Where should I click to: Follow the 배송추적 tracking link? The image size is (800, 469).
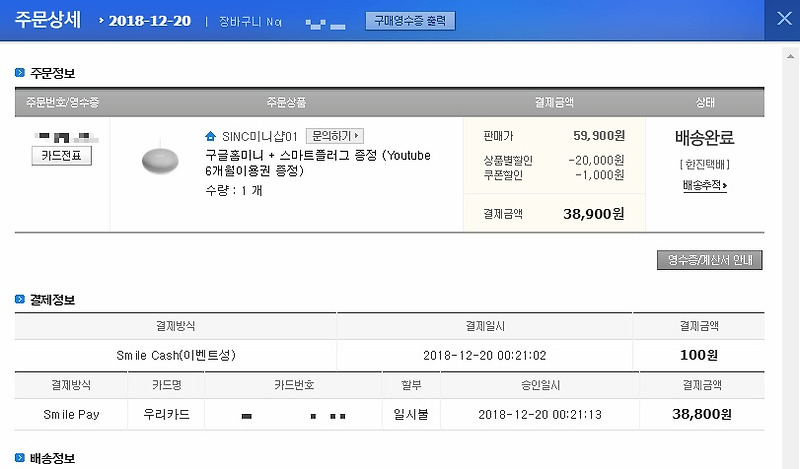[705, 185]
